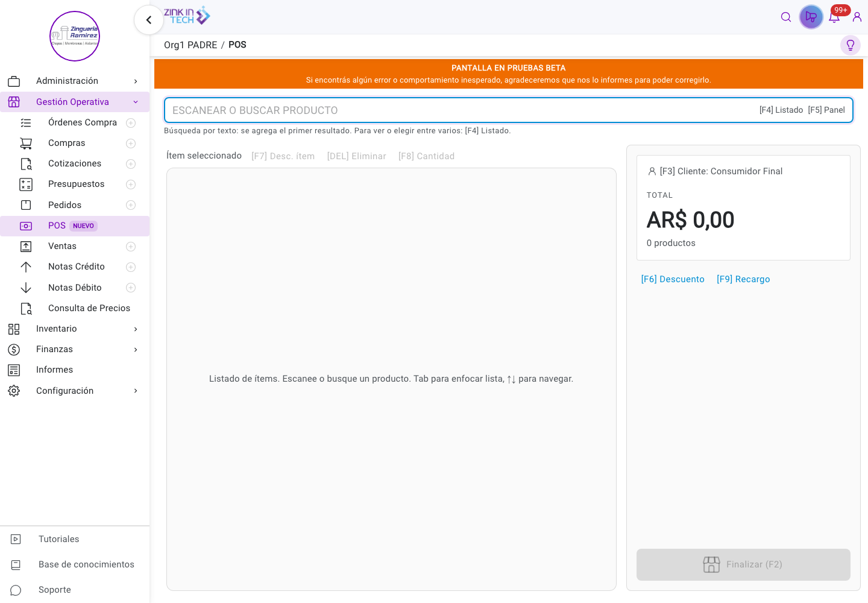The image size is (868, 603).
Task: Click the Finalizar (F2) button
Action: (743, 564)
